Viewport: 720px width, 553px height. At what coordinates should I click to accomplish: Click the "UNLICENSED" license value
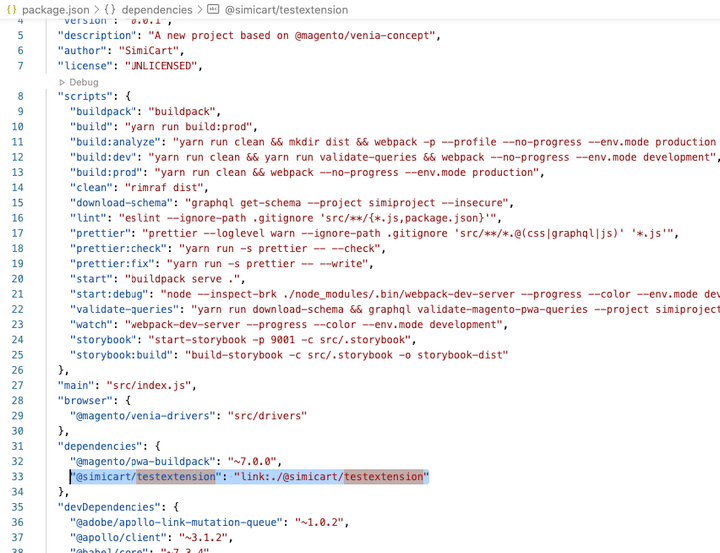(x=161, y=66)
